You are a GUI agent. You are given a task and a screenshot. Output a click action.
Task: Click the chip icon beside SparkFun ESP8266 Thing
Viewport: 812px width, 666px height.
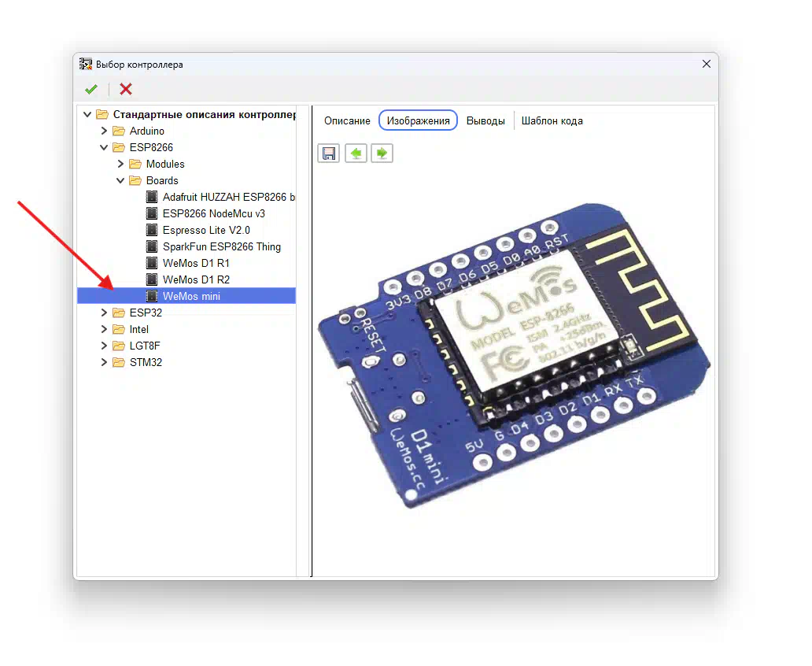coord(152,246)
